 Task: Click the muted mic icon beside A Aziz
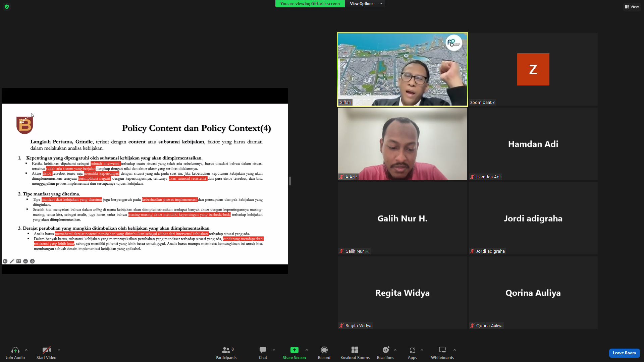tap(342, 177)
